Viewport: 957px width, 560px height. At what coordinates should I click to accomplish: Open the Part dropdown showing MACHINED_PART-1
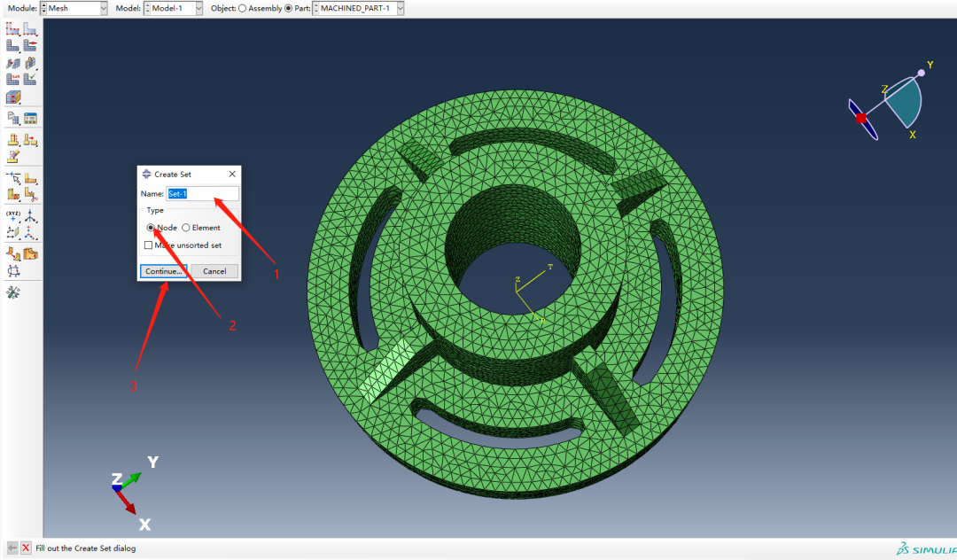tap(358, 8)
